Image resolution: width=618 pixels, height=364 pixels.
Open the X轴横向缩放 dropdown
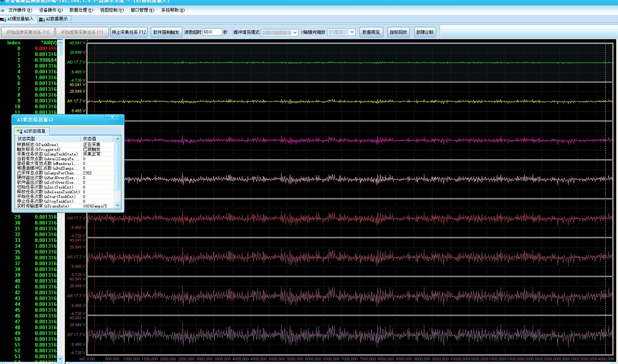coord(352,32)
